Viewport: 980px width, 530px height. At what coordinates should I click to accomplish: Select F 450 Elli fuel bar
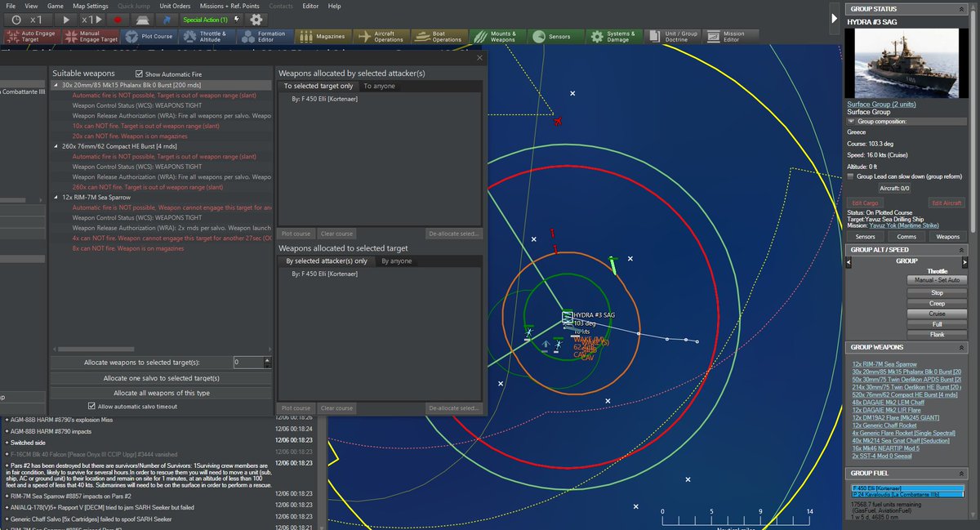click(909, 488)
